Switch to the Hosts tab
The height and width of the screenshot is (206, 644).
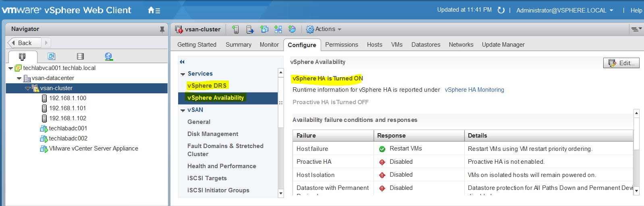point(374,45)
